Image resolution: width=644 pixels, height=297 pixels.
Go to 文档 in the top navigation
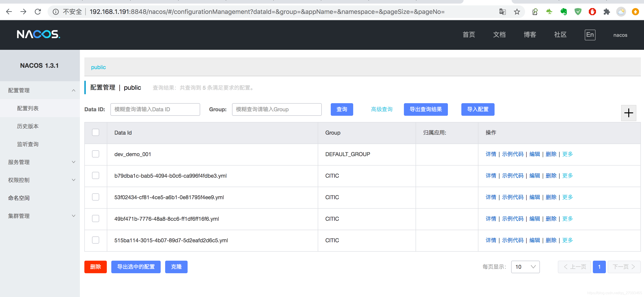click(x=499, y=35)
